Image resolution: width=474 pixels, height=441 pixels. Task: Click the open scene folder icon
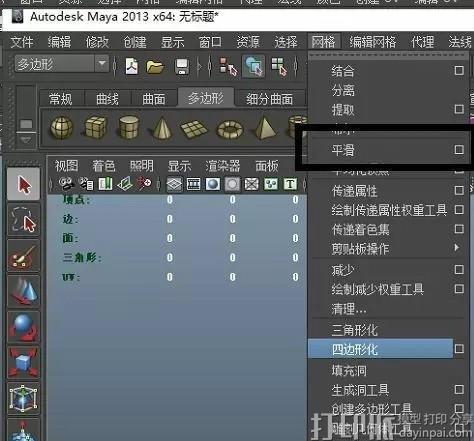click(155, 66)
